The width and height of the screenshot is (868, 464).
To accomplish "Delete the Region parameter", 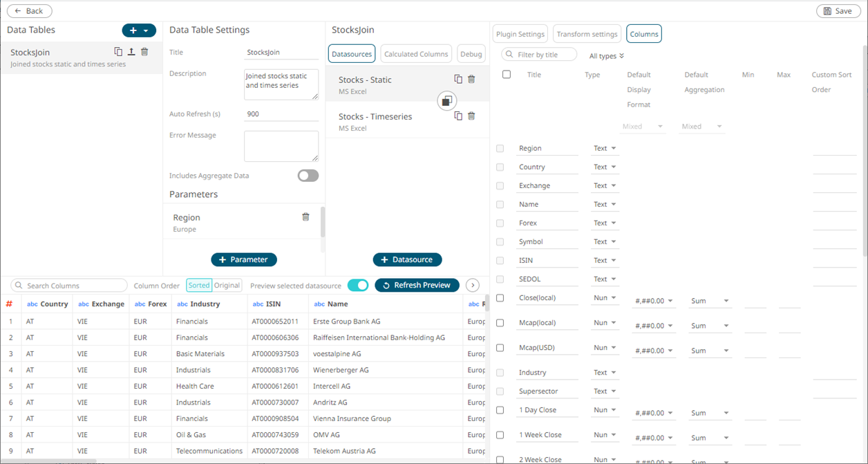I will point(305,217).
